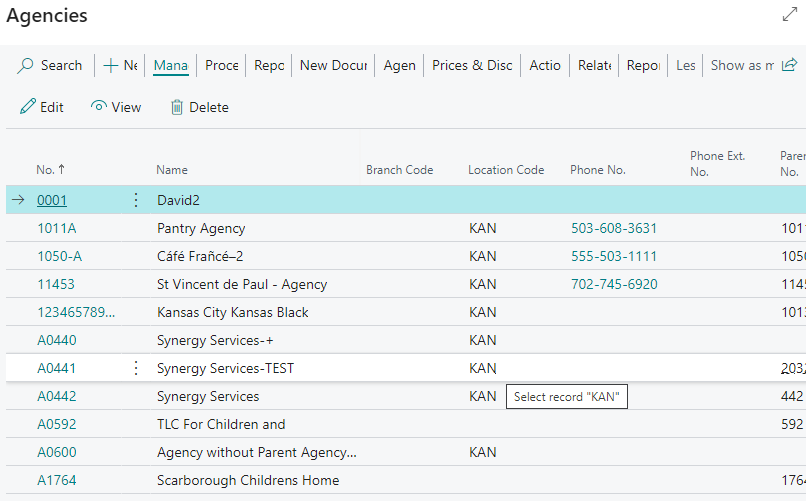This screenshot has height=501, width=806.
Task: Click the New plus icon
Action: coord(111,65)
